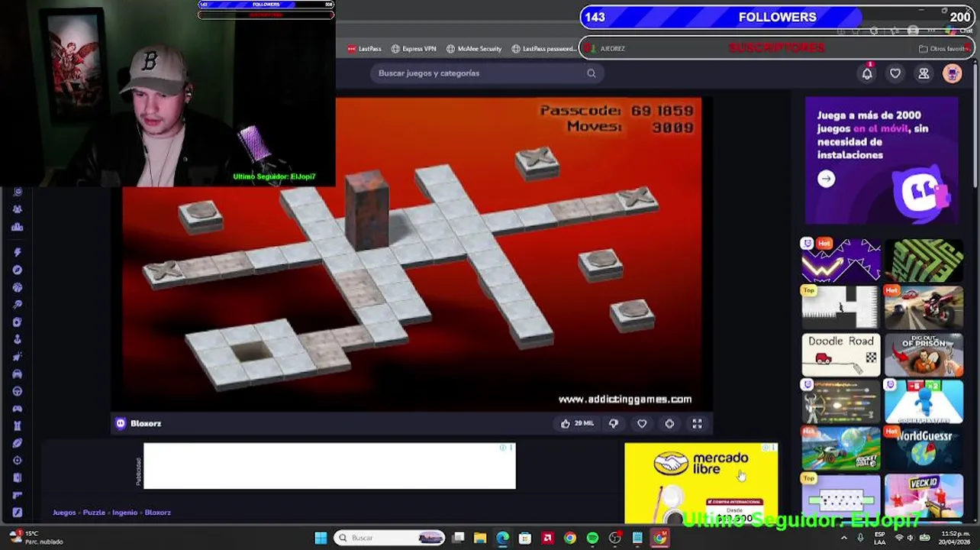Open 'LastPass password...' bookmark
980x550 pixels.
coord(544,48)
